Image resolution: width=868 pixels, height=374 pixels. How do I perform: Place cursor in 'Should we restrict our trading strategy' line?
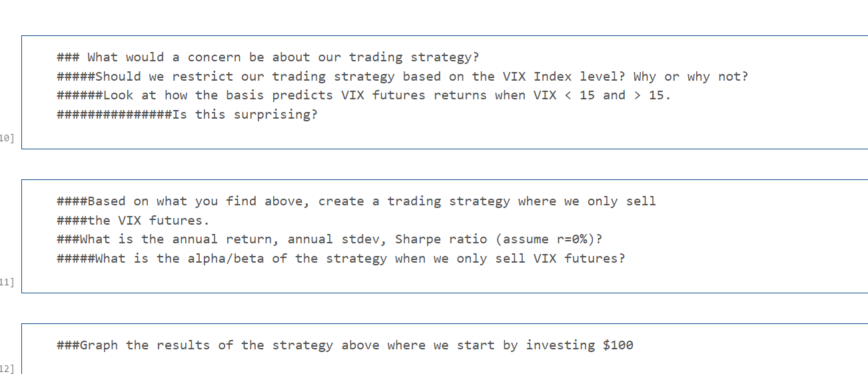coord(403,77)
